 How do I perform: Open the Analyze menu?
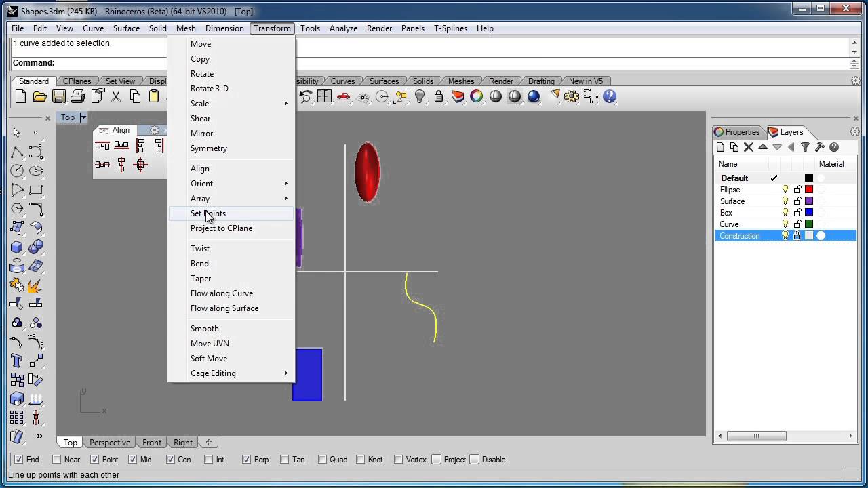click(x=343, y=28)
